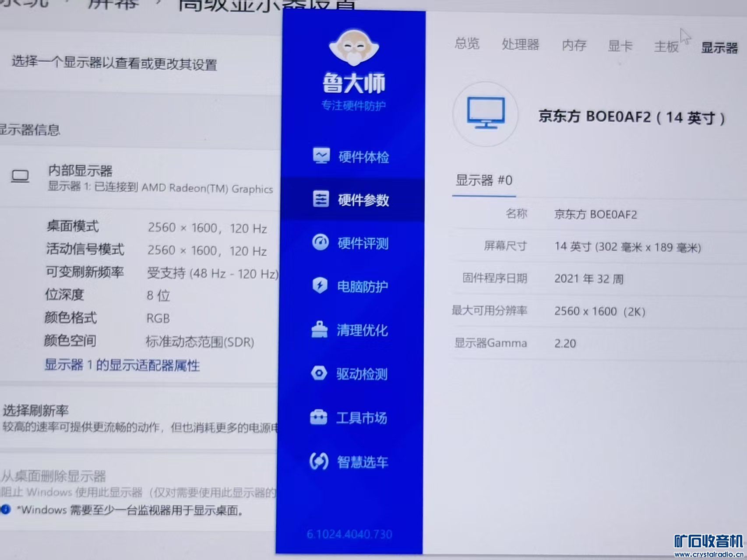Click the 颜色空间 value 标准动态范围(SDR)
The width and height of the screenshot is (747, 560).
[x=200, y=342]
